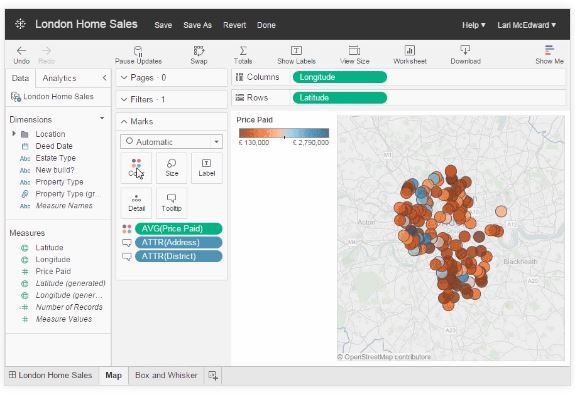
Task: Click the Undo arrow icon
Action: 21,51
